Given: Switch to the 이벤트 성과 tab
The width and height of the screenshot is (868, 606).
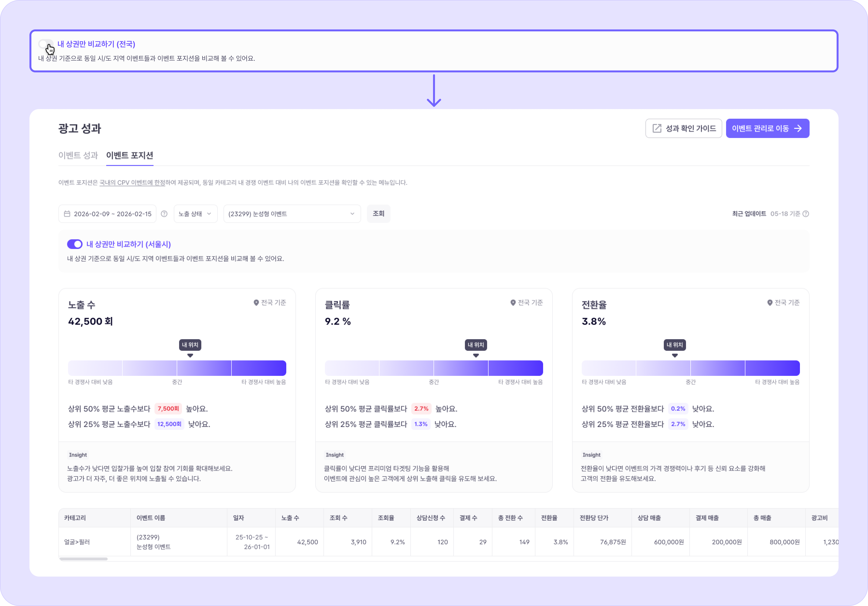Looking at the screenshot, I should point(78,155).
